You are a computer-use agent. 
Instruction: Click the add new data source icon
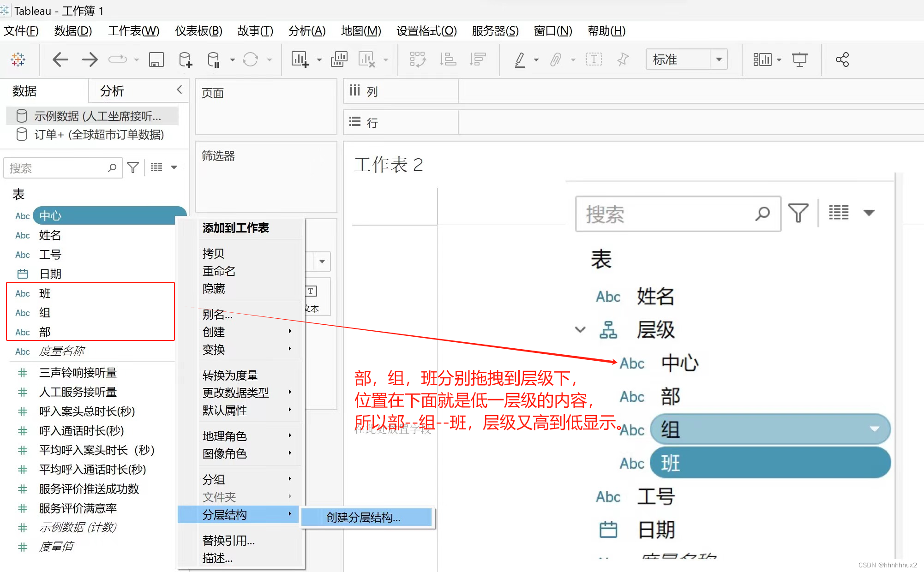(x=185, y=60)
